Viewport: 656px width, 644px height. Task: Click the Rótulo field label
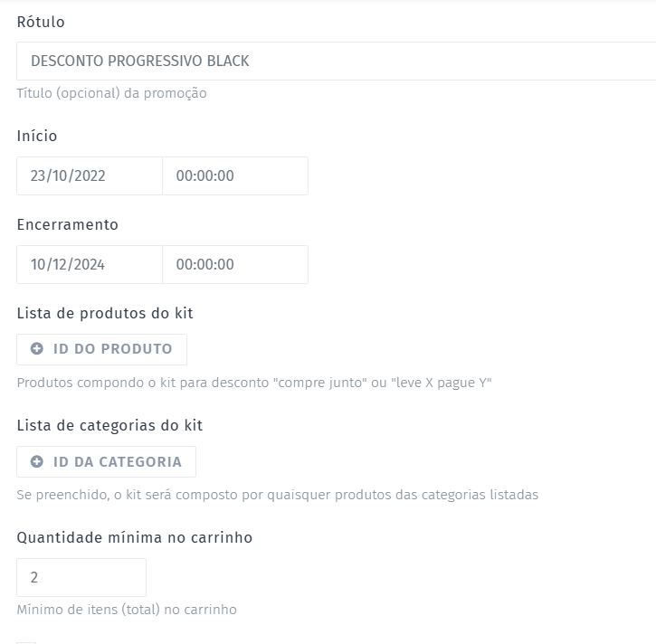tap(41, 22)
